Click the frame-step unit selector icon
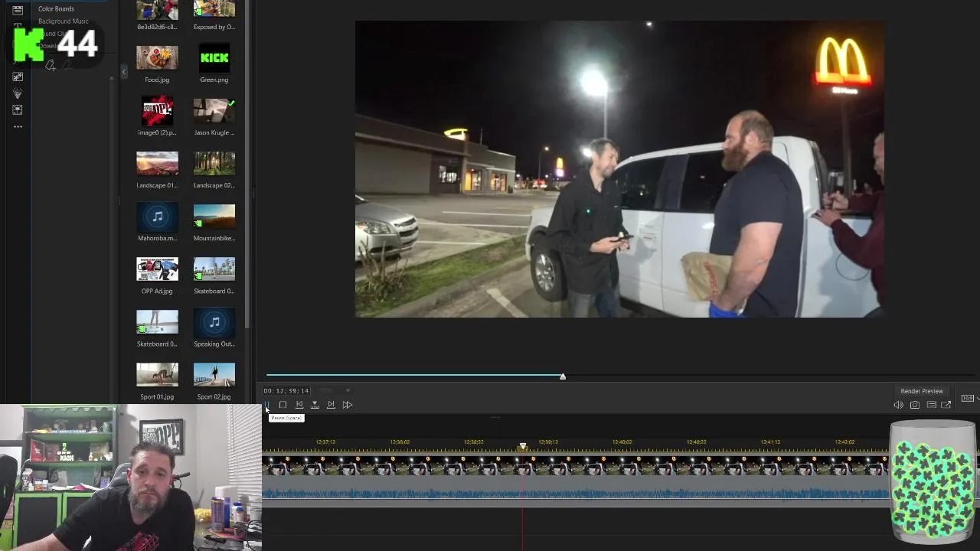The height and width of the screenshot is (551, 980). point(315,405)
